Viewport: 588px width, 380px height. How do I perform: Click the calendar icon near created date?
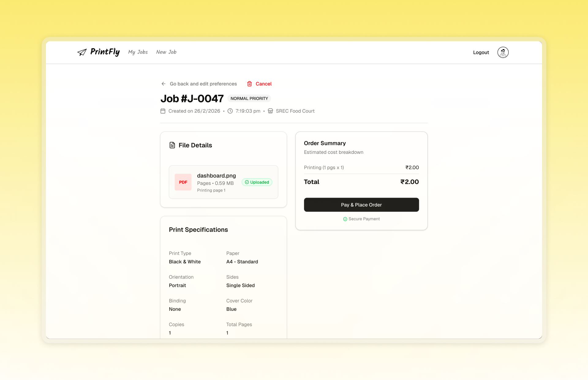pos(163,111)
